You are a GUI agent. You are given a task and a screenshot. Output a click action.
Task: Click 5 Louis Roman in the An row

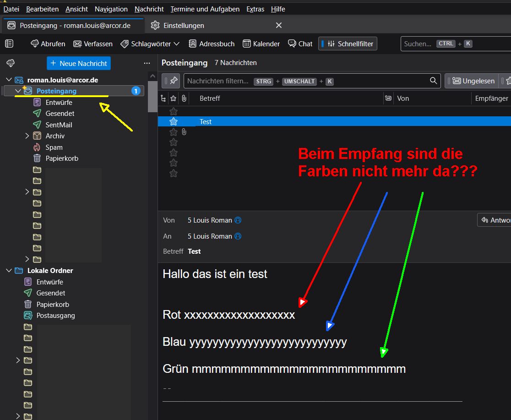tap(210, 236)
